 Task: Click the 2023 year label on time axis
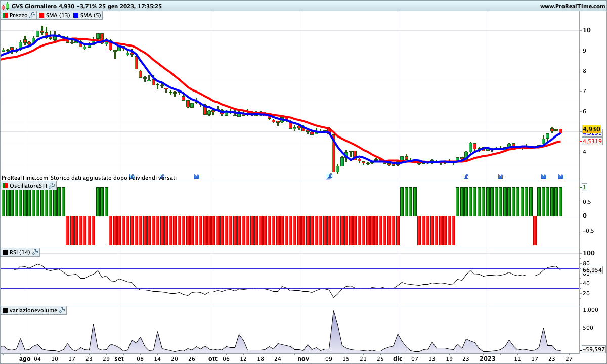click(488, 359)
